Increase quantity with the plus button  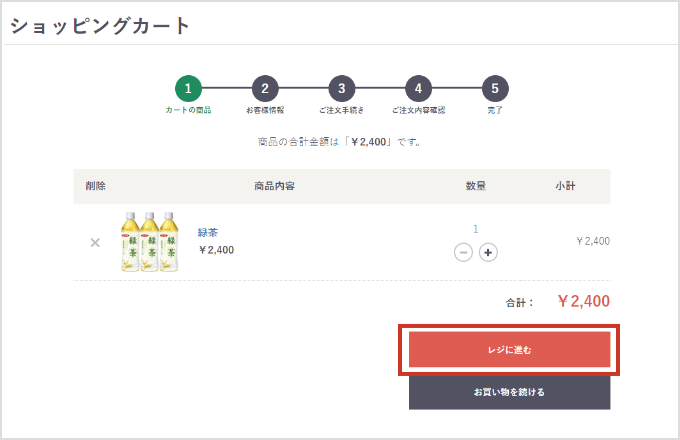[x=488, y=252]
